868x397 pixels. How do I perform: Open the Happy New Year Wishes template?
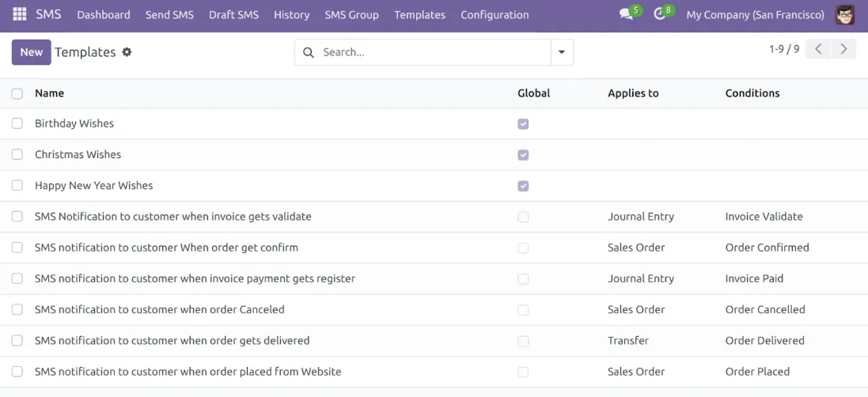tap(93, 185)
